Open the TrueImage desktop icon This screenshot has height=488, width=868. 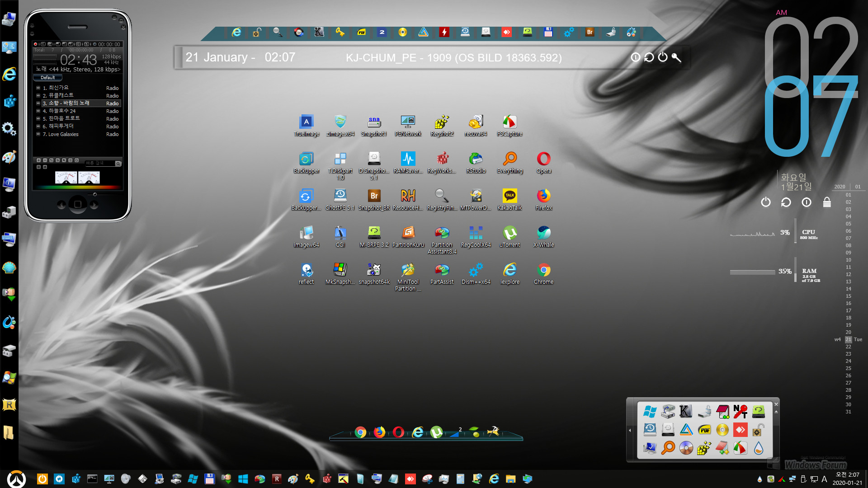coord(307,125)
